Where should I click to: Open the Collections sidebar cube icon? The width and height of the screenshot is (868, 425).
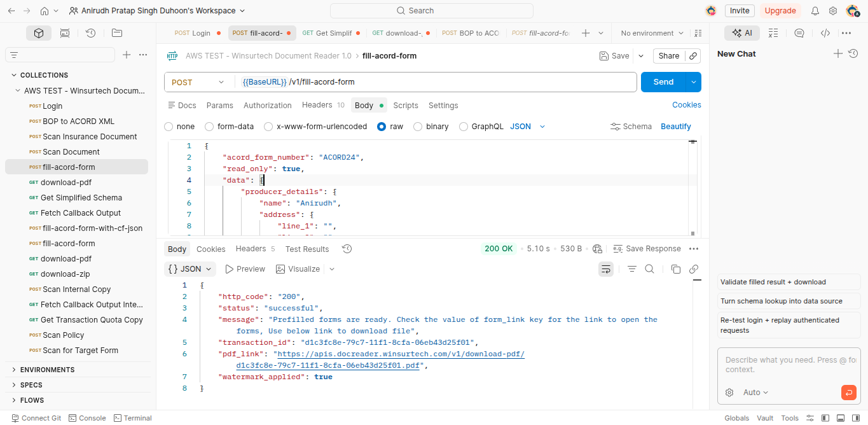(39, 33)
